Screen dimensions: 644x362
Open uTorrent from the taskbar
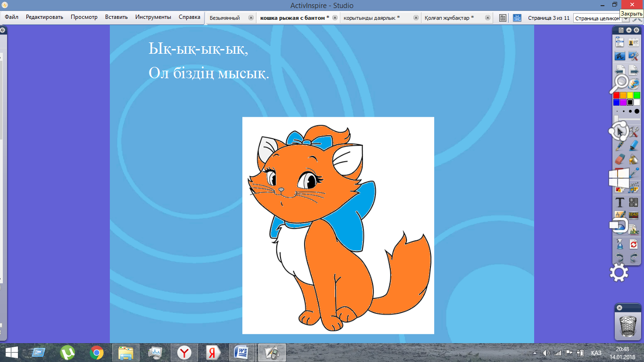point(67,352)
